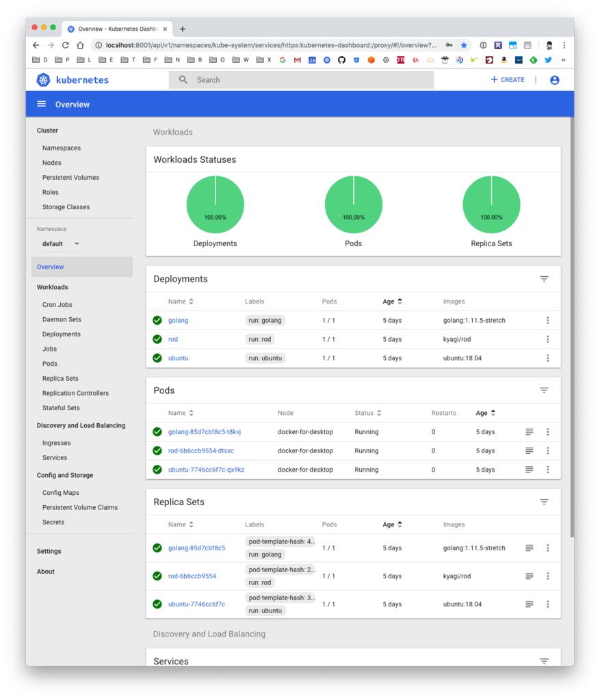Click the Pods pie chart
Viewport: 600px width, 700px height.
[x=354, y=204]
